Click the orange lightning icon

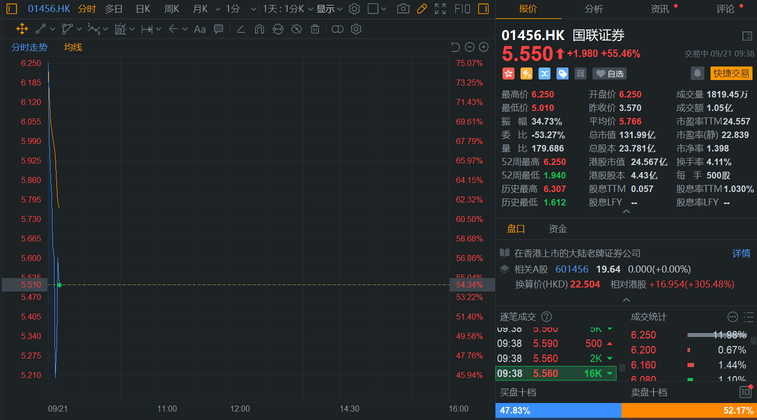pos(526,73)
